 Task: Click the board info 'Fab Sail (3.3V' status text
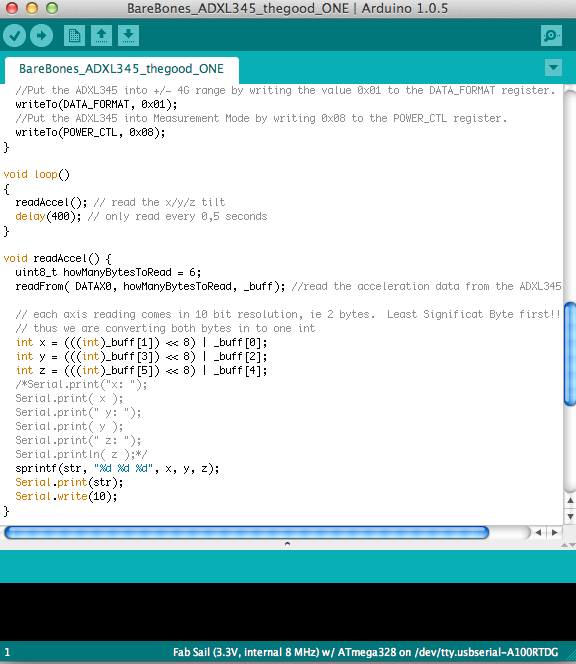click(365, 652)
